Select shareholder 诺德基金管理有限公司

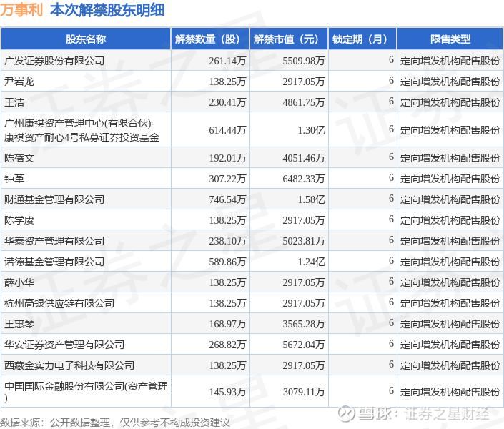coord(54,262)
